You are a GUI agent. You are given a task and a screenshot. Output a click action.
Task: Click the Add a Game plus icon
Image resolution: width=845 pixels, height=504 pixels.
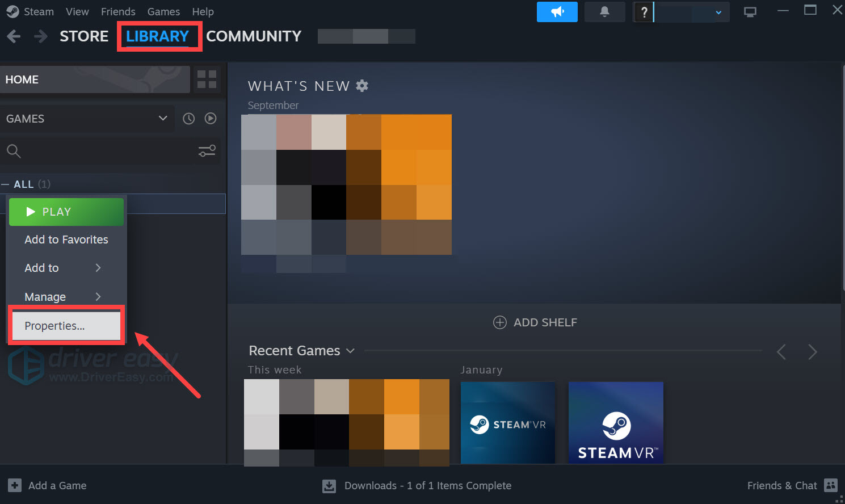[x=13, y=485]
